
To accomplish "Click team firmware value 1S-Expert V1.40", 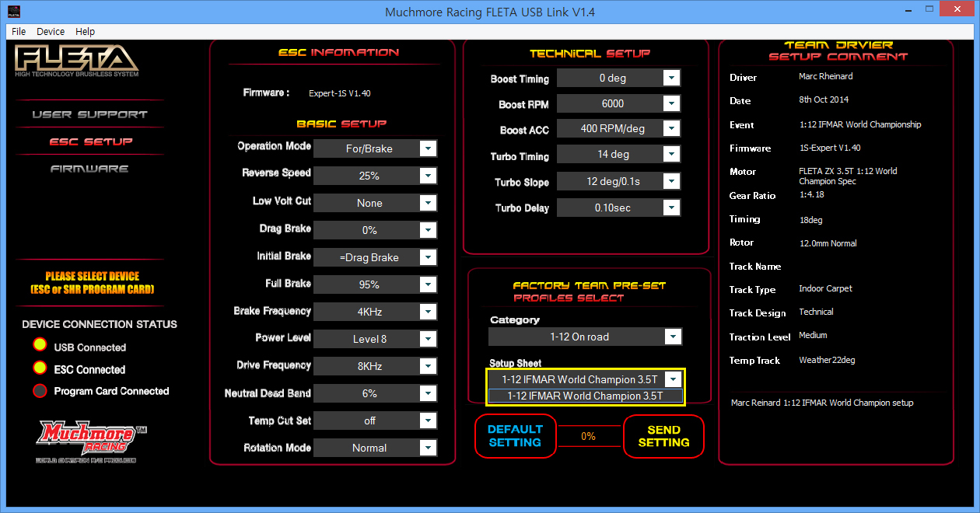I will click(830, 148).
